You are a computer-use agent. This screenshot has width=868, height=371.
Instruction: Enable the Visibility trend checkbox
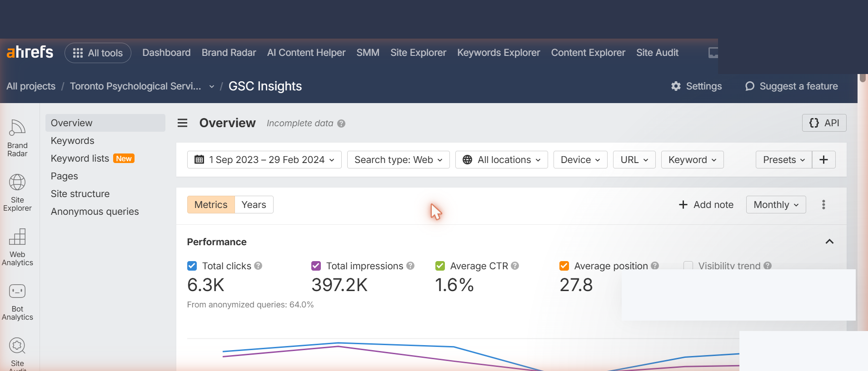point(688,266)
